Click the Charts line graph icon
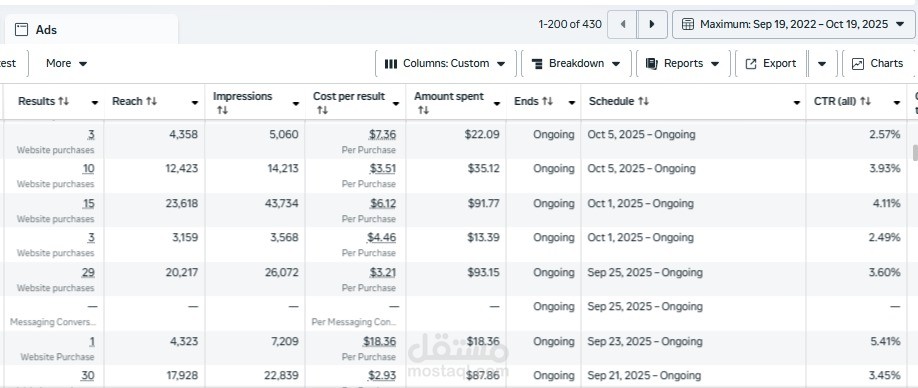The width and height of the screenshot is (918, 388). (858, 64)
